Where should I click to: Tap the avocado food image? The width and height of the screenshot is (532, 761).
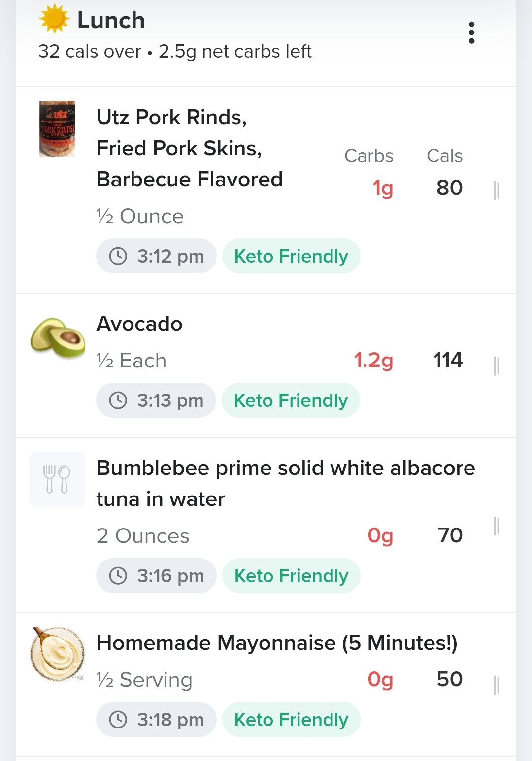pos(58,338)
